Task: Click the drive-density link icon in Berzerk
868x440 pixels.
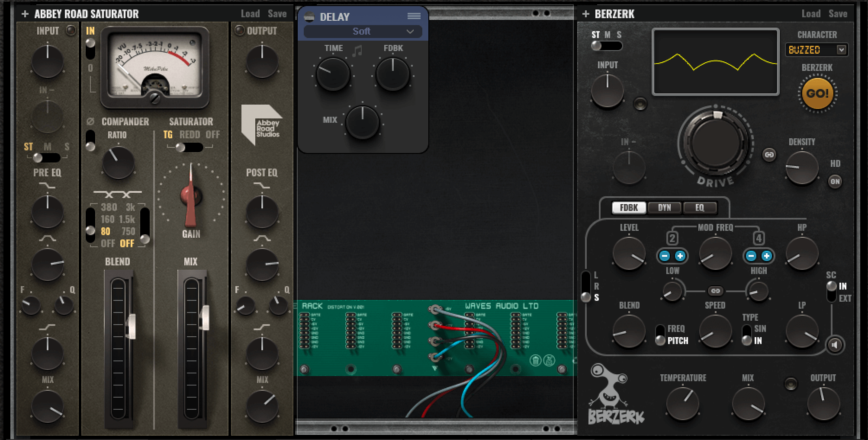Action: pos(769,154)
